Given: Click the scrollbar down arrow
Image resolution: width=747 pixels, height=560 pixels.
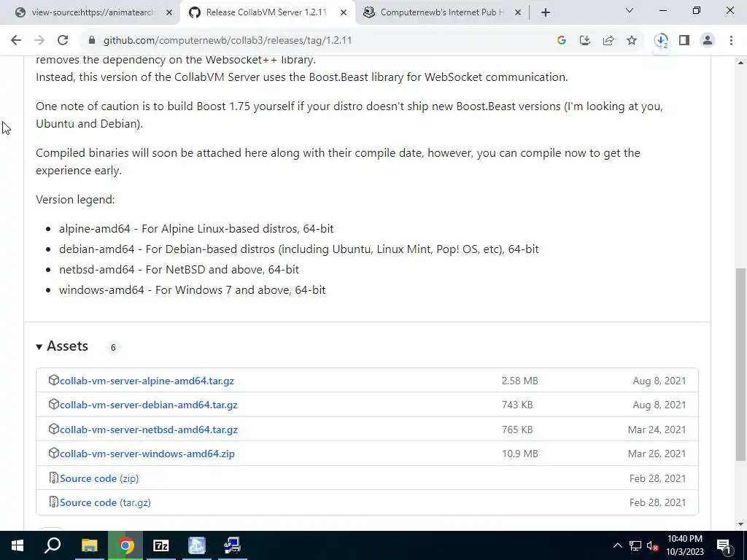Looking at the screenshot, I should point(741,524).
